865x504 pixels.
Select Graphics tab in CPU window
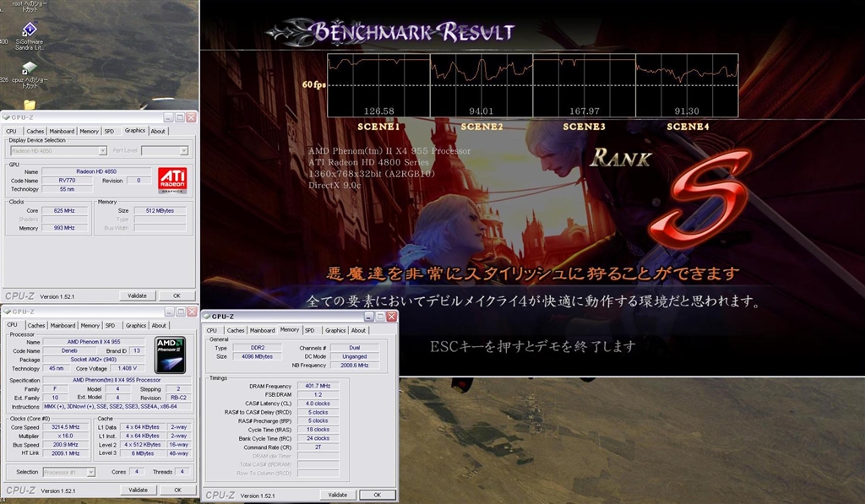[x=136, y=325]
